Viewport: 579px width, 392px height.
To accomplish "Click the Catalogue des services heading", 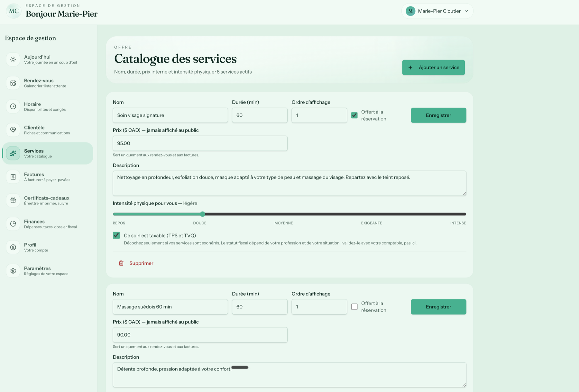I will 175,59.
